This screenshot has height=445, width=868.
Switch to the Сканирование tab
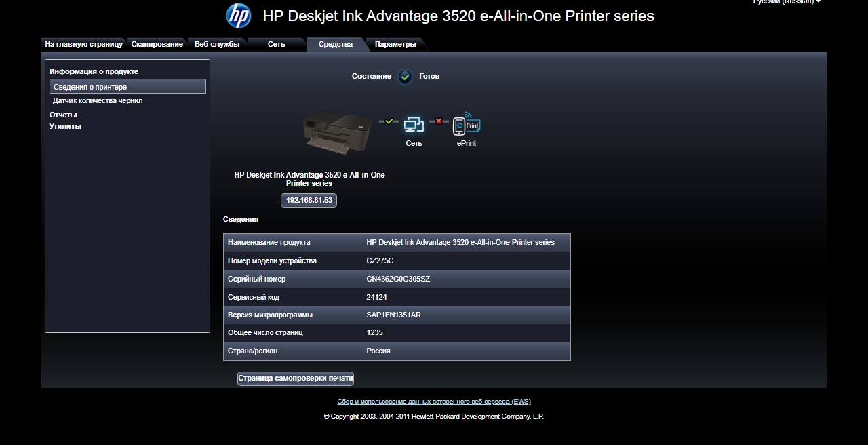coord(157,44)
